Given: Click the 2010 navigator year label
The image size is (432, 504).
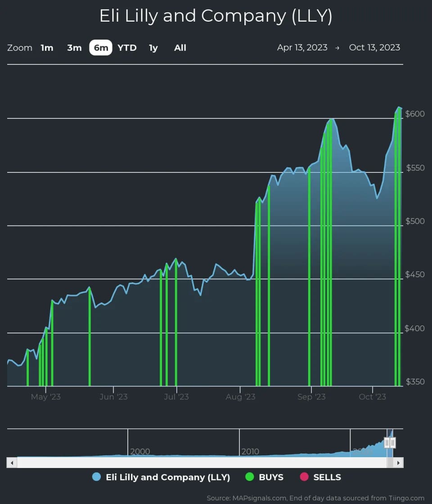Looking at the screenshot, I should click(250, 451).
